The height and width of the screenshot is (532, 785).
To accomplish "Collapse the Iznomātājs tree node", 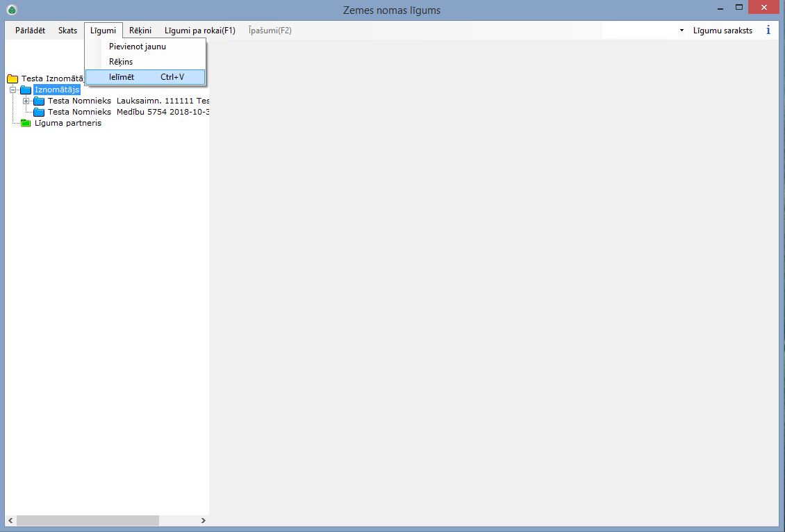I will (13, 90).
